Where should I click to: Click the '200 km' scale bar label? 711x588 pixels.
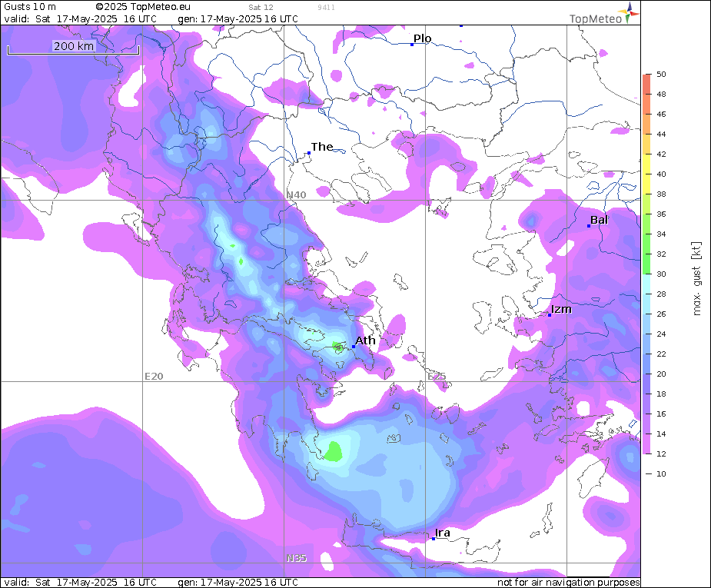click(74, 46)
